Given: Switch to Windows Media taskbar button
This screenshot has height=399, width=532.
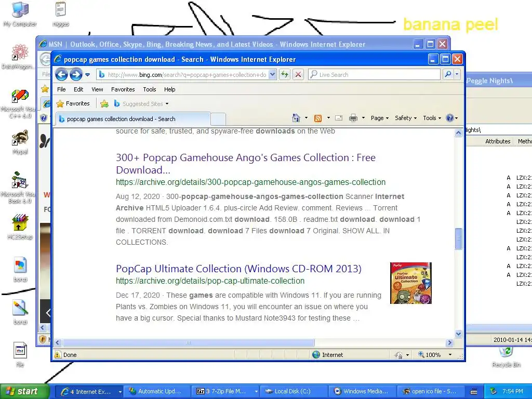Looking at the screenshot, I should pos(362,391).
